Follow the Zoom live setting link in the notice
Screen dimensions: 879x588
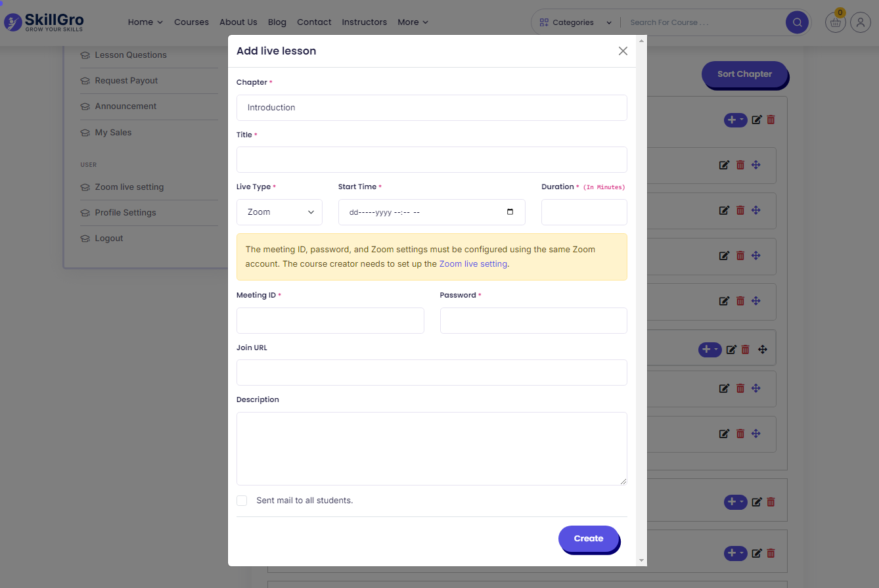[473, 264]
